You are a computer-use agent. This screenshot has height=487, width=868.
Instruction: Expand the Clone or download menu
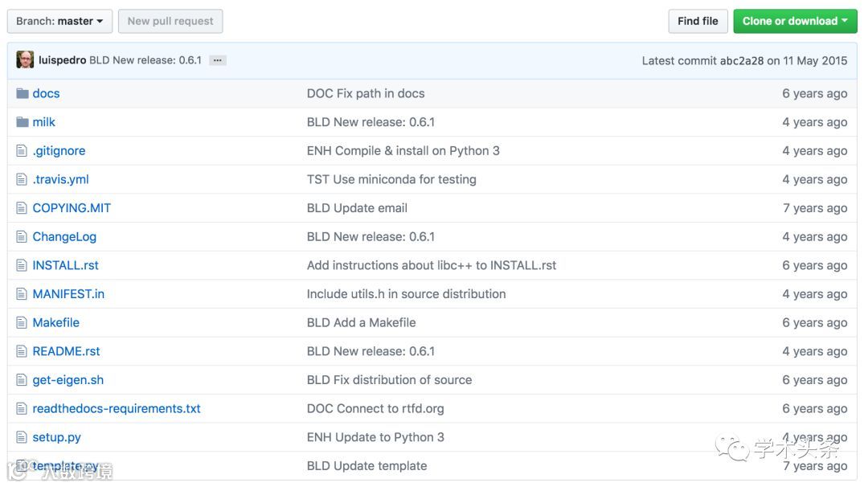(x=794, y=22)
